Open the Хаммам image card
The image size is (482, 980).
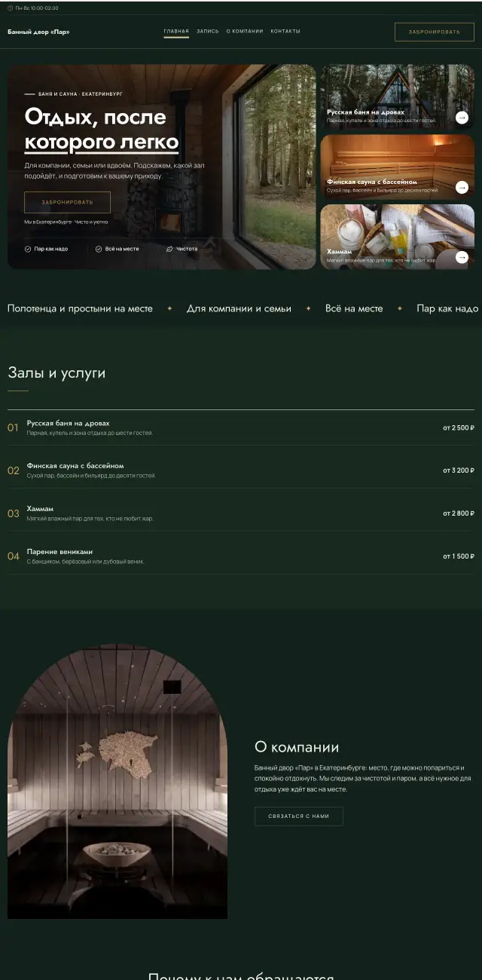pyautogui.click(x=398, y=237)
